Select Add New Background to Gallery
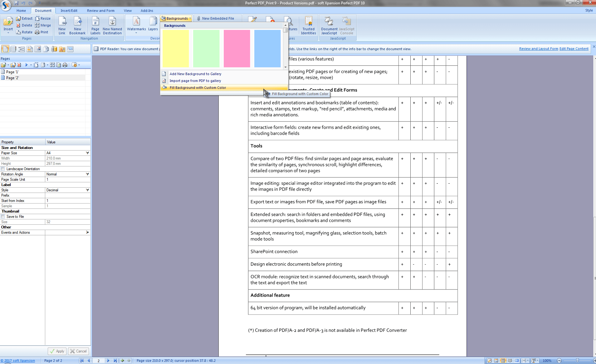The width and height of the screenshot is (596, 364). click(224, 74)
